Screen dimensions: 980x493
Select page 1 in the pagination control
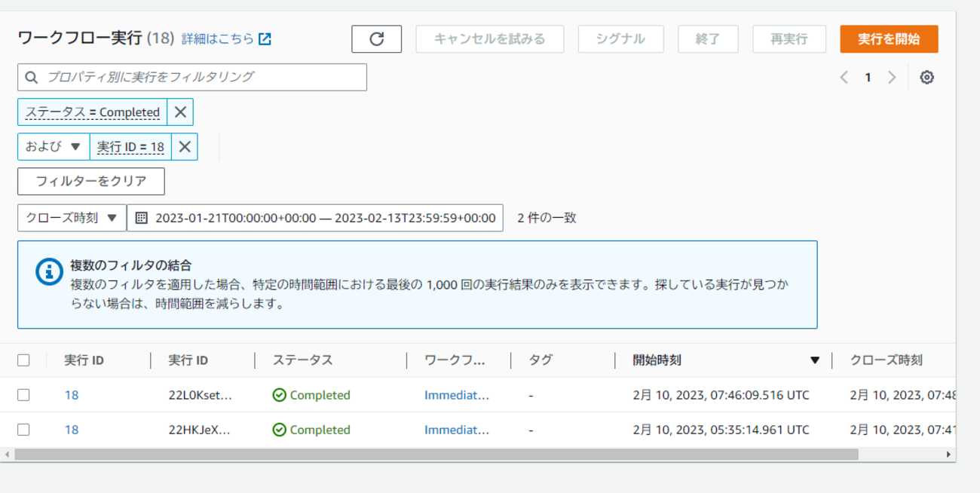click(868, 77)
